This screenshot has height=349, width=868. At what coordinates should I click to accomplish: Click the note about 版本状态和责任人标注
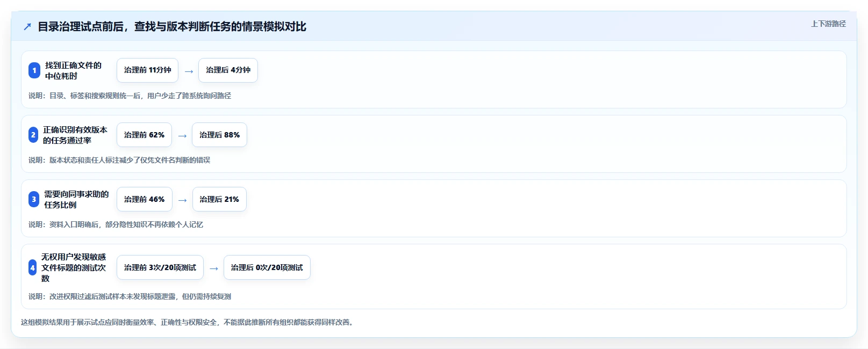click(119, 160)
